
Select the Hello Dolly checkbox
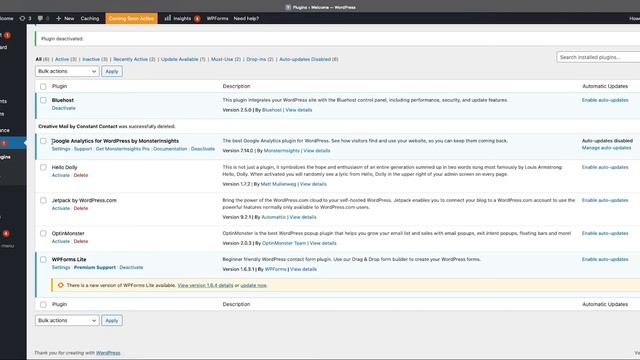click(43, 167)
